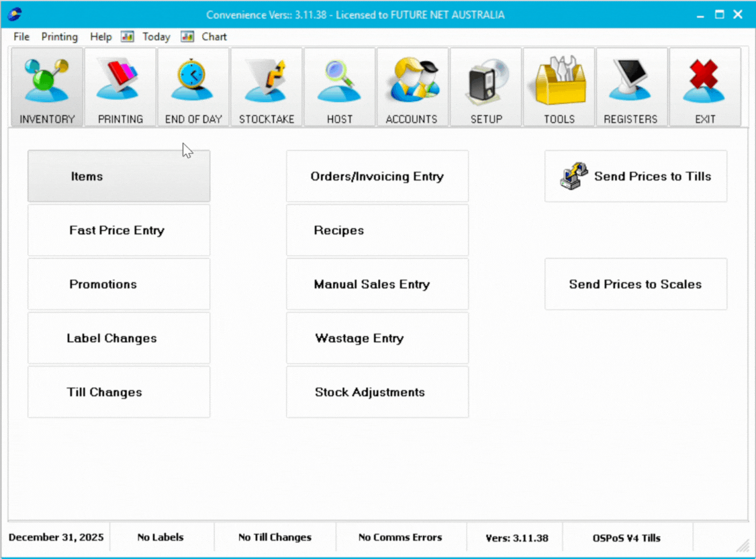Click Fast Price Entry button
The image size is (756, 559).
[x=119, y=230]
